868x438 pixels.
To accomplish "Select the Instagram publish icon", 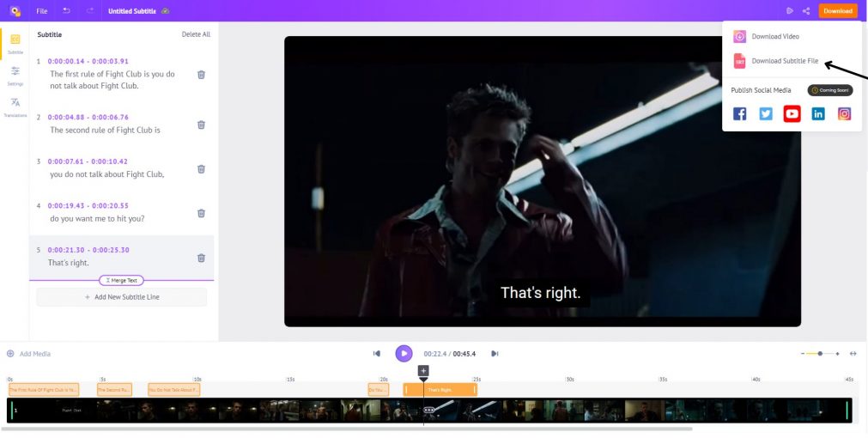I will pyautogui.click(x=844, y=113).
